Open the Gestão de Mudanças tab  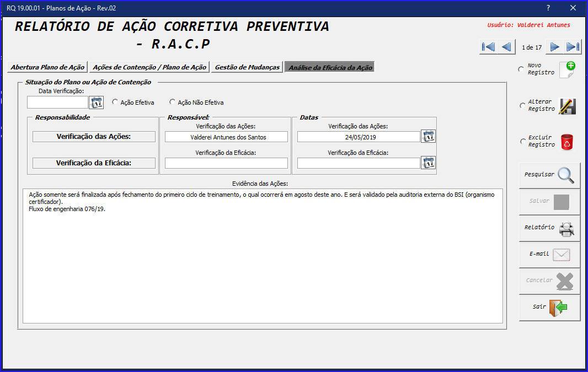point(248,67)
